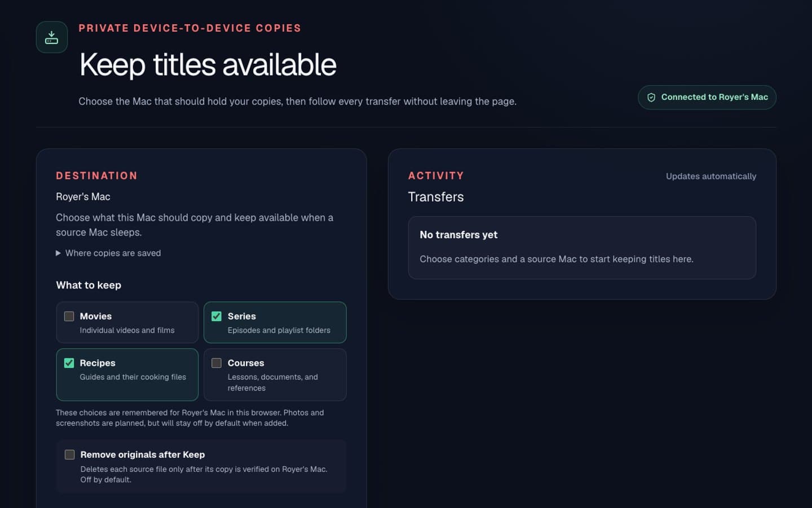
Task: Click the "DESTINATION" section label
Action: [x=96, y=176]
